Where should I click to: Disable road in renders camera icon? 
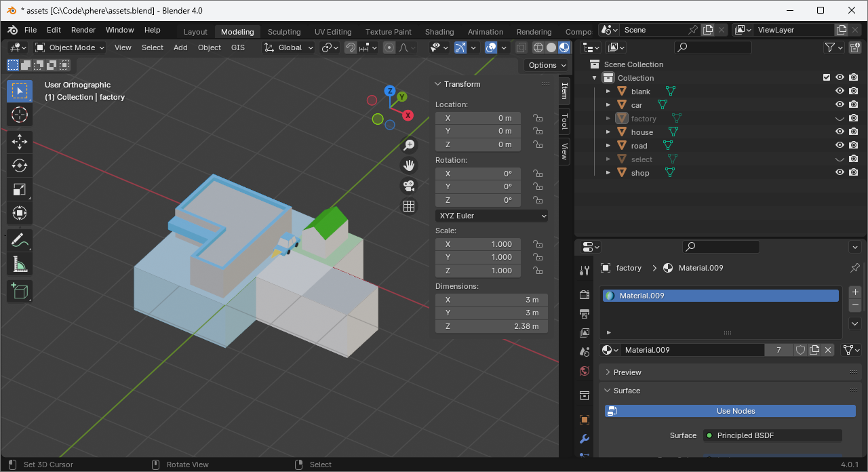pyautogui.click(x=854, y=146)
